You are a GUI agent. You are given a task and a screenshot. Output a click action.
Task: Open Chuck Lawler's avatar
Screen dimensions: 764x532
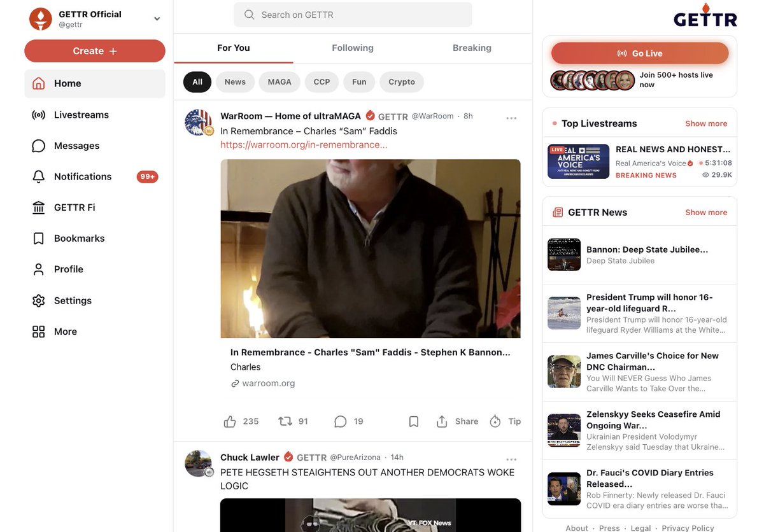pyautogui.click(x=199, y=463)
